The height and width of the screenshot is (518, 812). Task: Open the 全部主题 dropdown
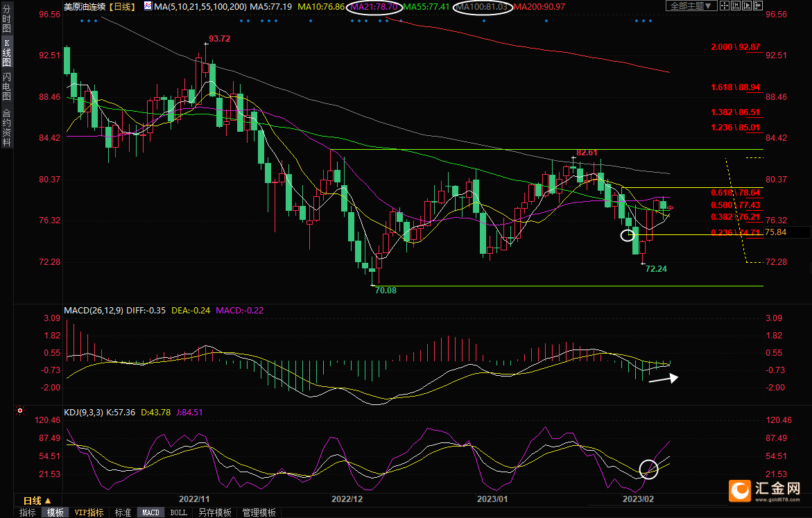click(691, 6)
